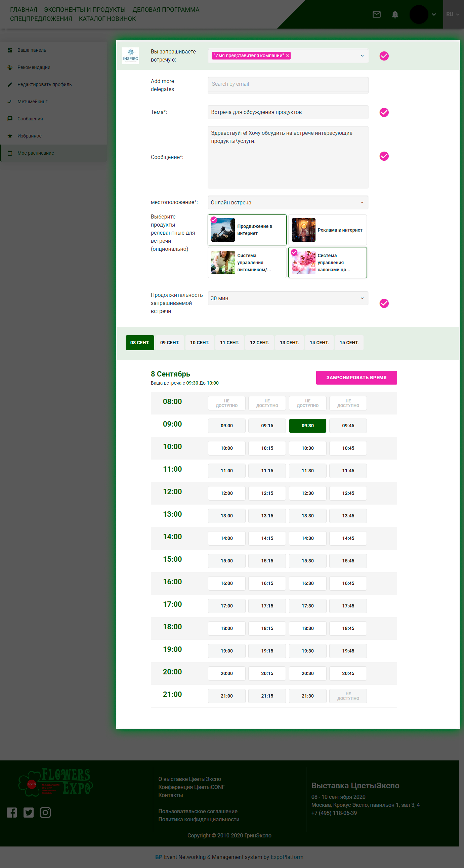Toggle product card Реклама в интернет
Screen dimensions: 464x868
328,230
